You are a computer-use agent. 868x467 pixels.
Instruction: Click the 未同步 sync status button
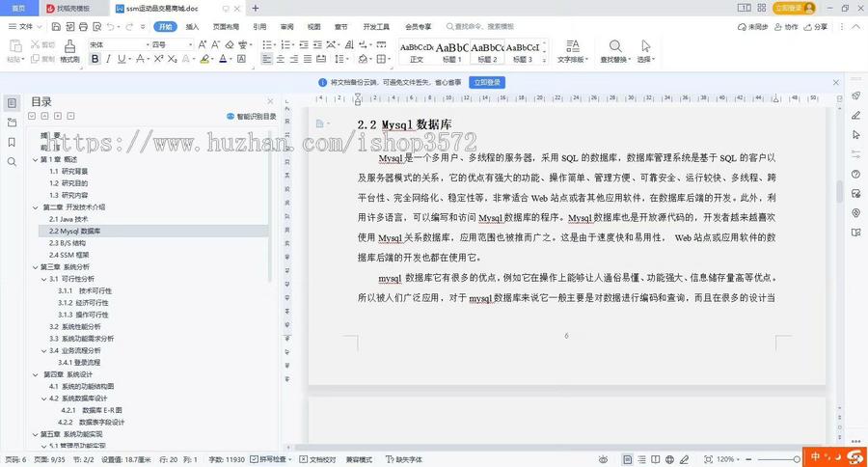click(x=753, y=27)
